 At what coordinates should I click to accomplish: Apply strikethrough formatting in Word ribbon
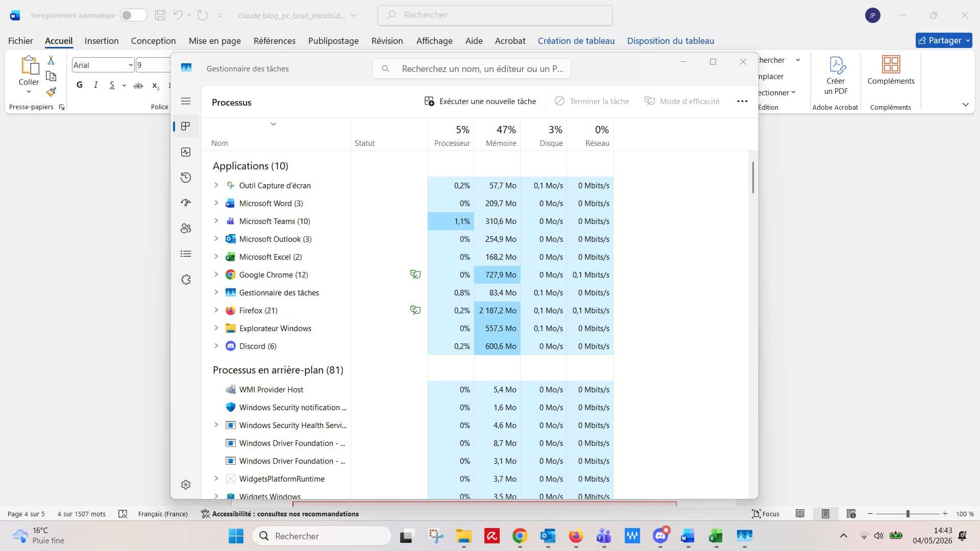pyautogui.click(x=138, y=85)
